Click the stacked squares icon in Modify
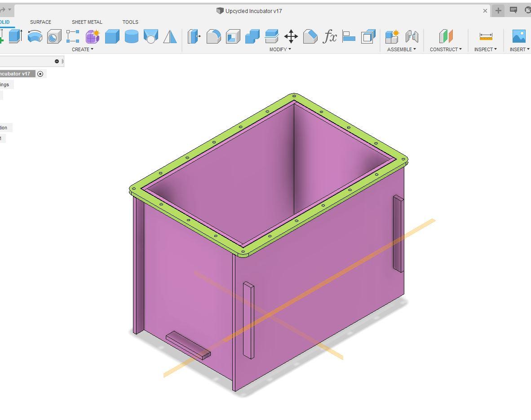Viewport: 531px width, 420px height. pos(368,36)
